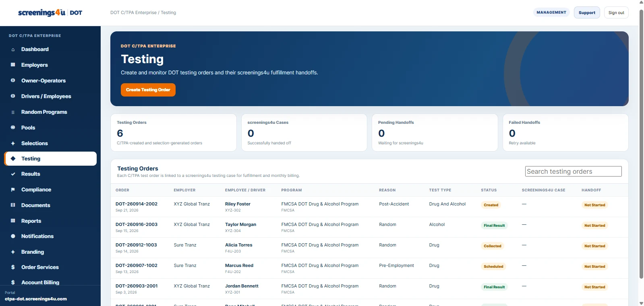
Task: Open order DOT-260903-2001
Action: [137, 286]
